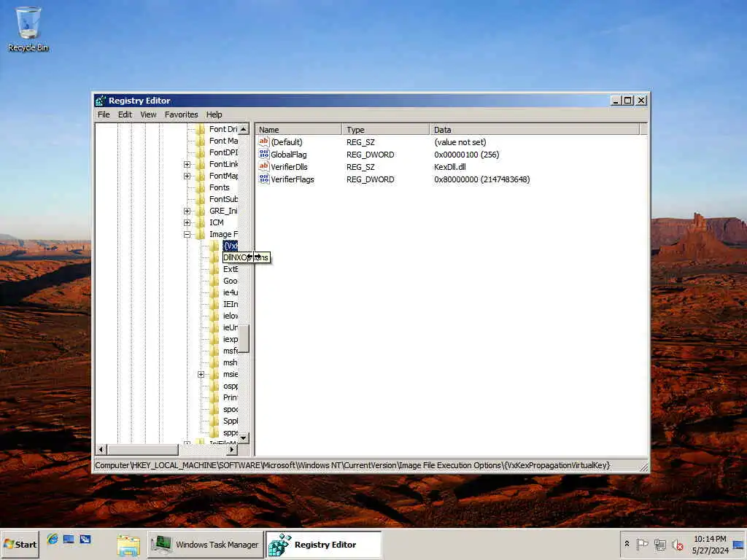
Task: Select the Fonts folder in tree
Action: pyautogui.click(x=219, y=187)
